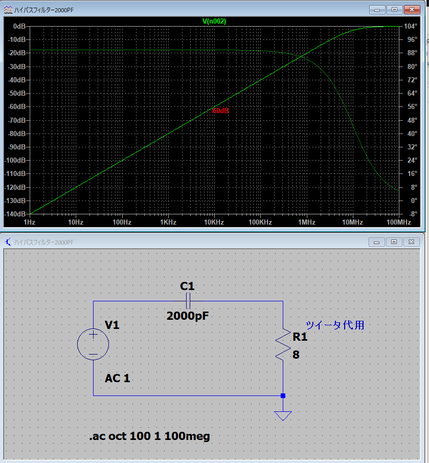The width and height of the screenshot is (429, 463).
Task: Click the C1 component name label
Action: click(187, 286)
